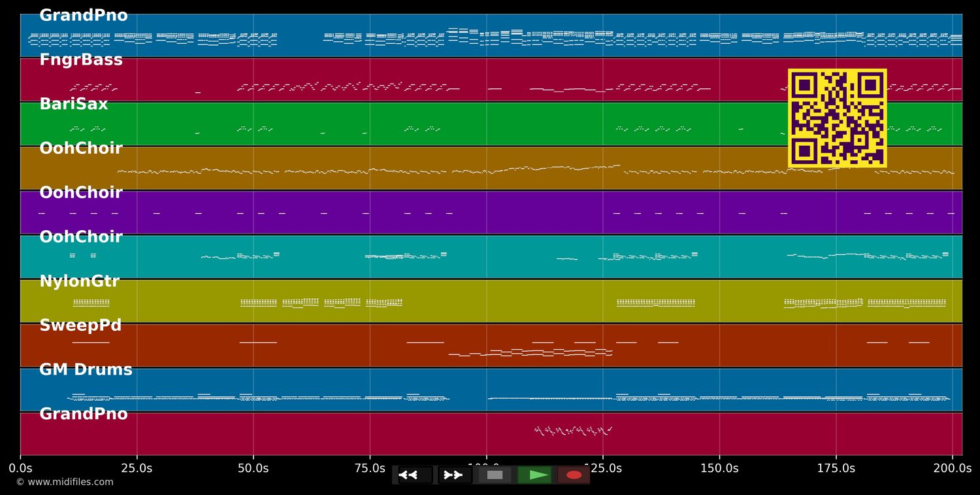Click the purple OohChoir track label
The height and width of the screenshot is (495, 980).
(x=81, y=192)
